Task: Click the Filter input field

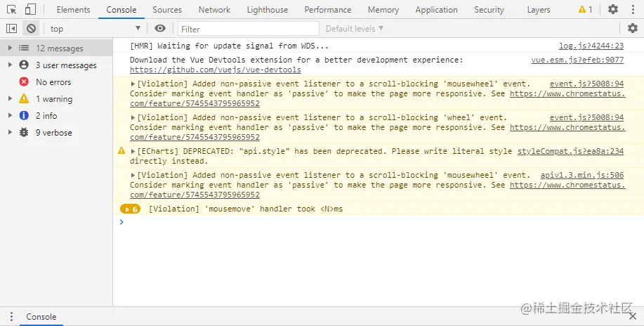Action: 249,29
